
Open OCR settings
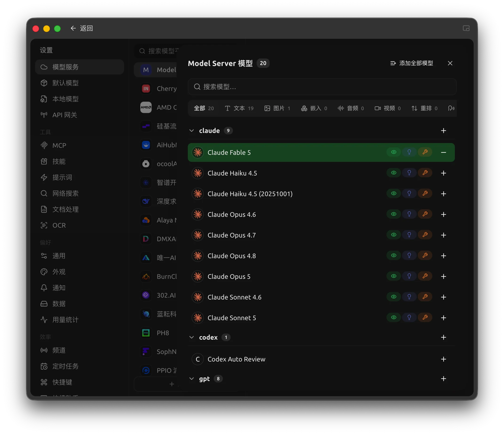79,225
